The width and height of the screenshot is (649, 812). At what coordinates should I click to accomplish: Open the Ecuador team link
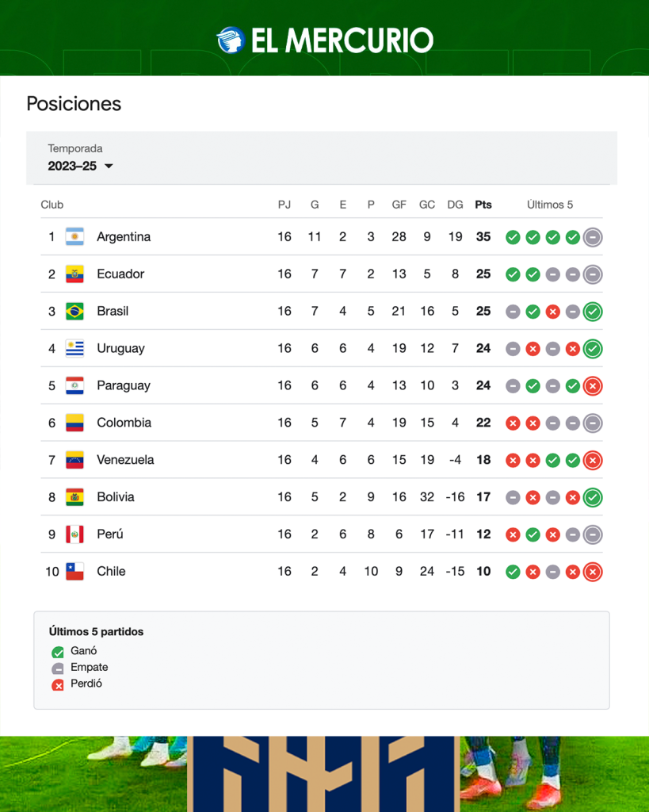pyautogui.click(x=120, y=274)
